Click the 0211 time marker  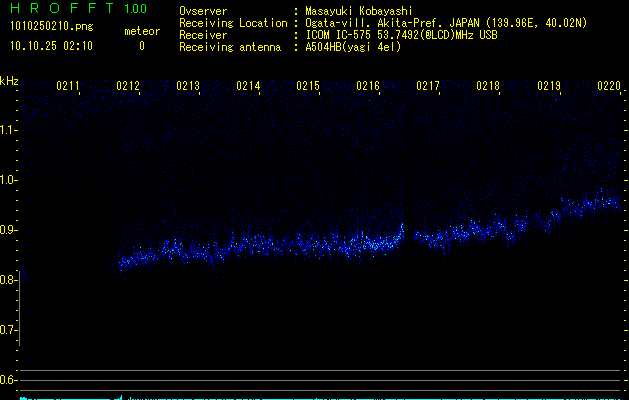[68, 86]
